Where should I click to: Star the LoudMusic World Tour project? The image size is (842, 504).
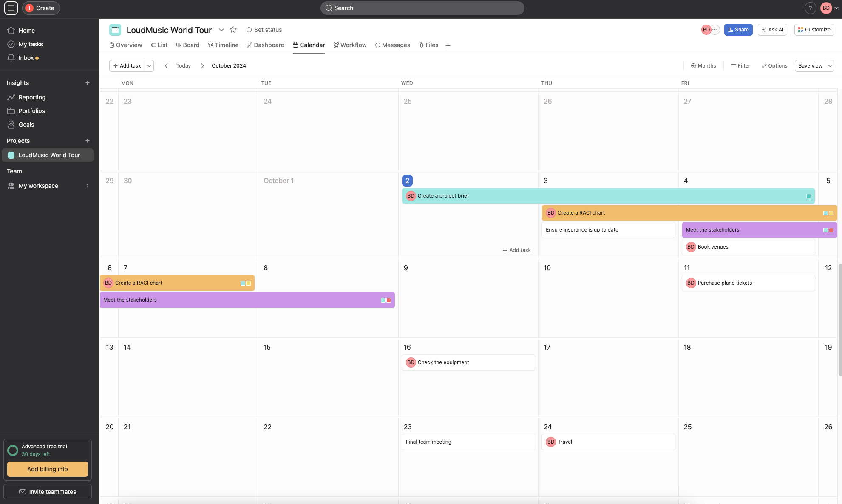(233, 30)
